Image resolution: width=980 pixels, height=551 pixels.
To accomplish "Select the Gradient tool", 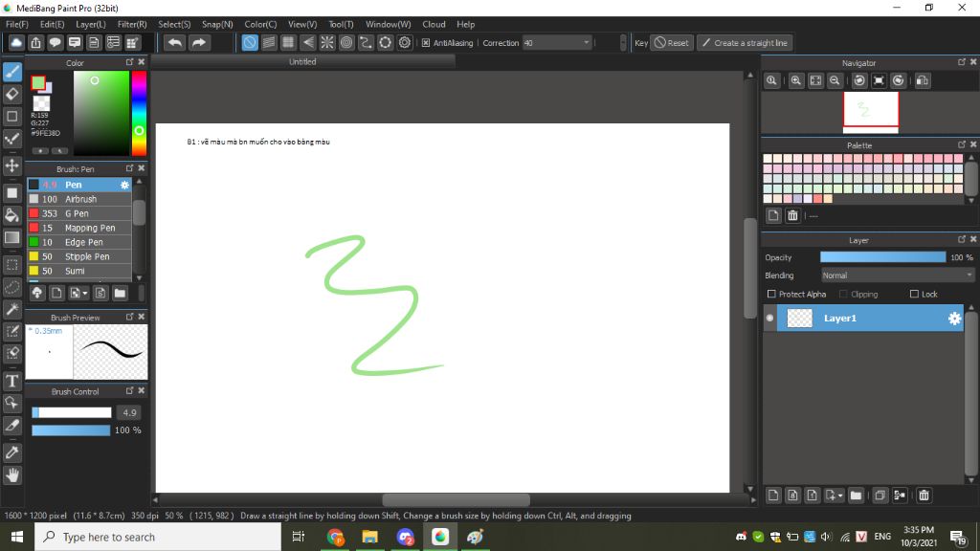I will [11, 237].
